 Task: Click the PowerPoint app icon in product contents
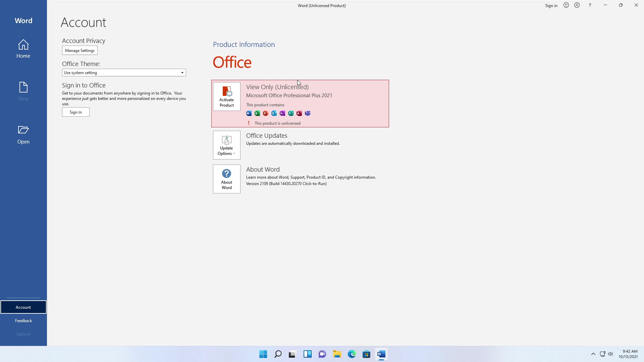266,114
